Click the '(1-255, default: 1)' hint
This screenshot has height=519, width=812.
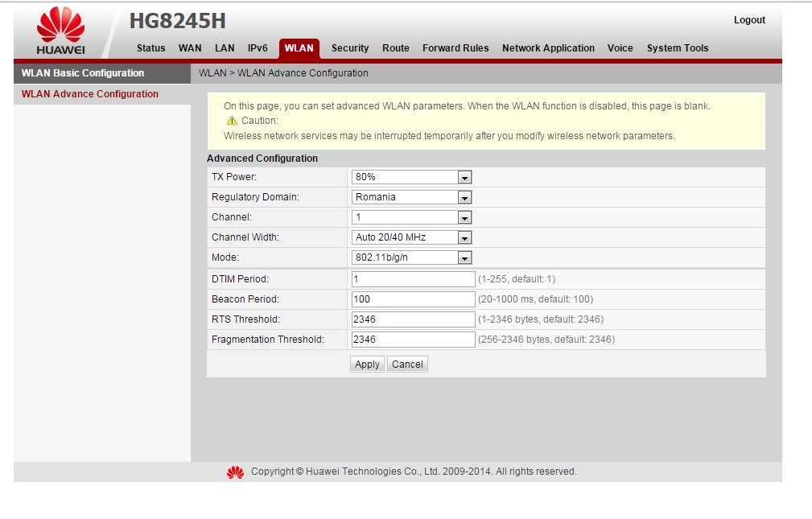coord(517,279)
